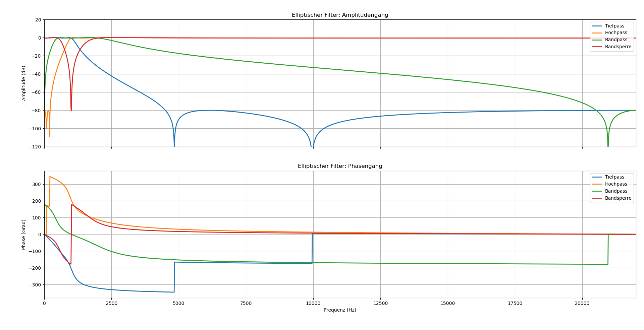
Task: Click green Bandpass line sample in phase legend
Action: 597,191
